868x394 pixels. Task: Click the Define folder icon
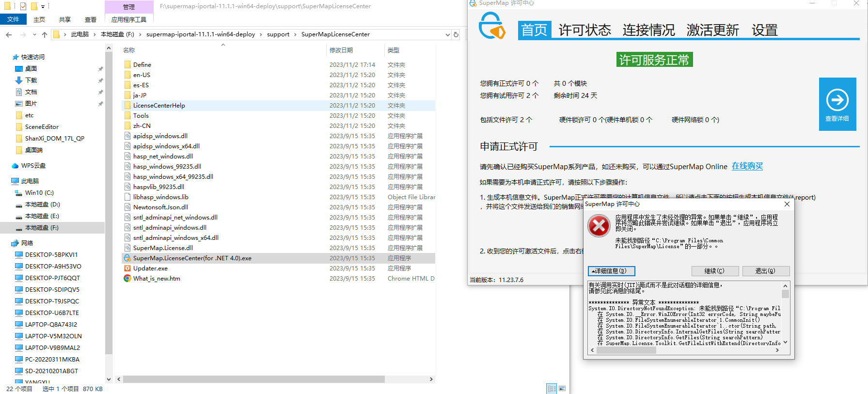pyautogui.click(x=127, y=64)
